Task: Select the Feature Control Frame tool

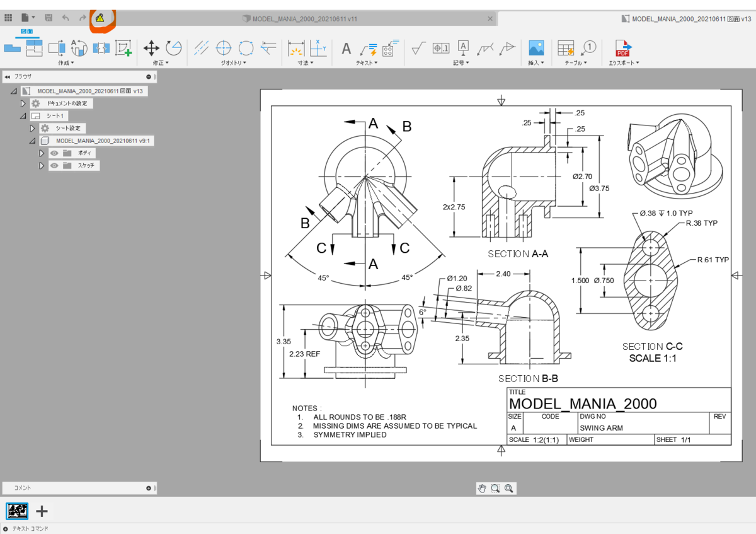Action: tap(440, 47)
